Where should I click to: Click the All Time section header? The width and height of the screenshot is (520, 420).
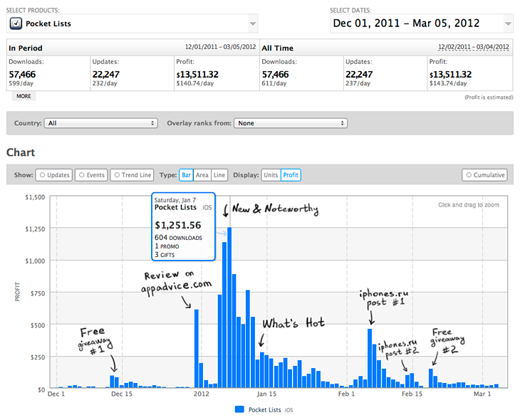[278, 48]
